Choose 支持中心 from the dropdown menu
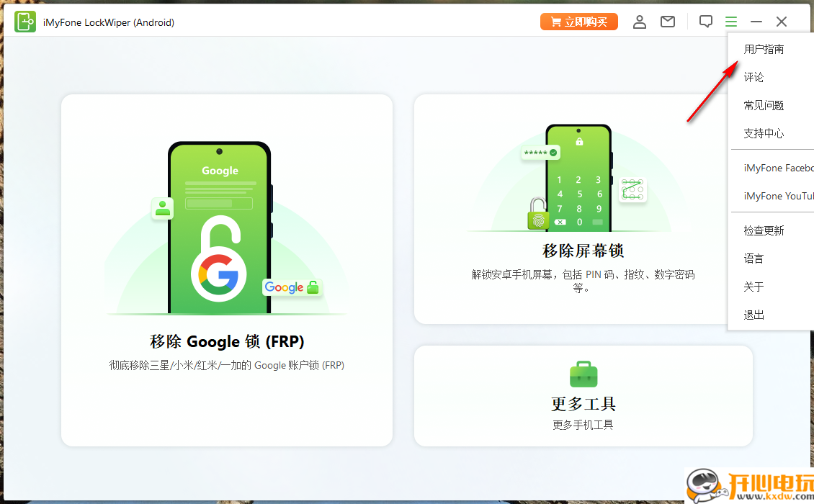This screenshot has height=504, width=814. coord(764,133)
